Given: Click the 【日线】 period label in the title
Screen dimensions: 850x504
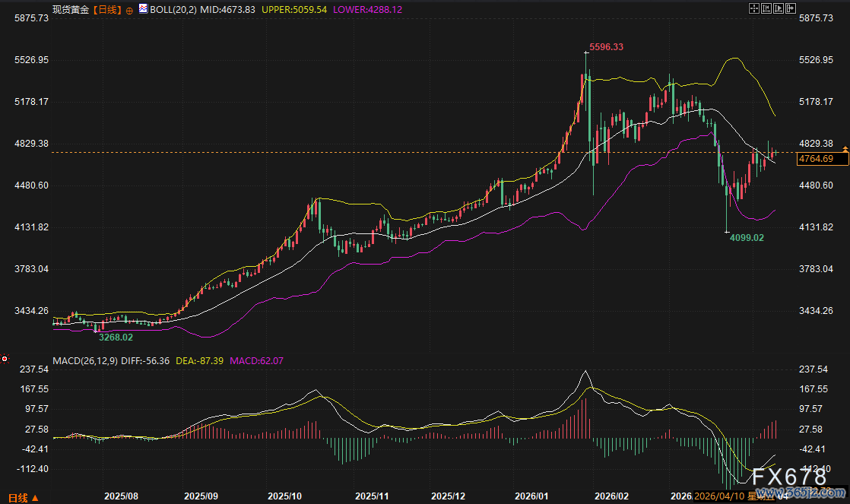Looking at the screenshot, I should pos(107,9).
